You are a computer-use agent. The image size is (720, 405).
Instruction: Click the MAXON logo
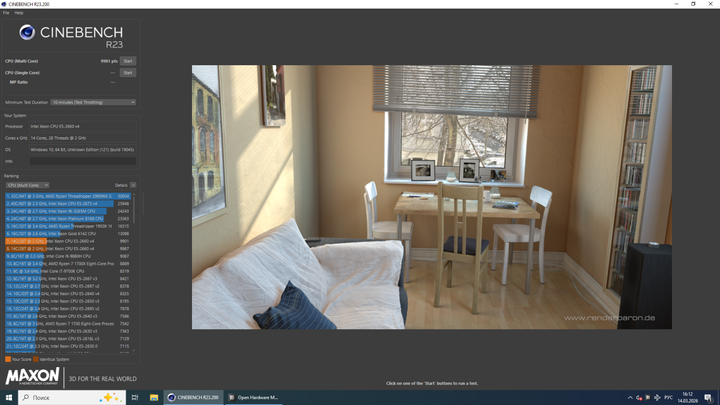(32, 377)
